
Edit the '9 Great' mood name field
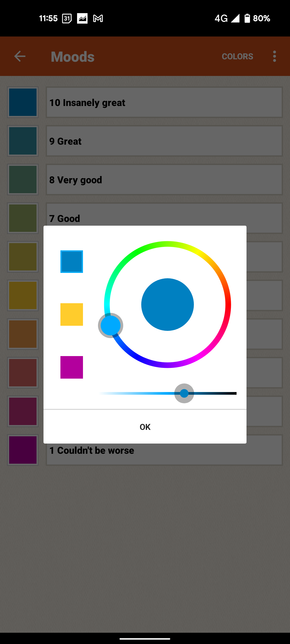point(164,141)
